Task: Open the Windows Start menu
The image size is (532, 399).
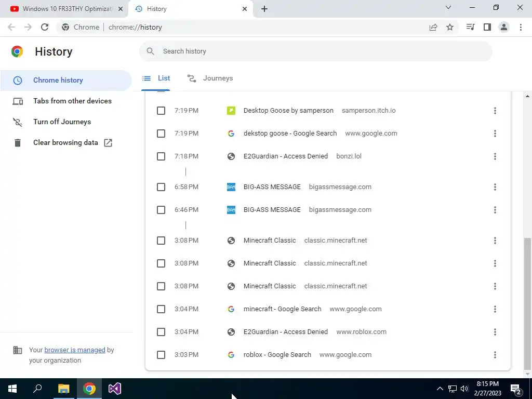Action: tap(12, 389)
